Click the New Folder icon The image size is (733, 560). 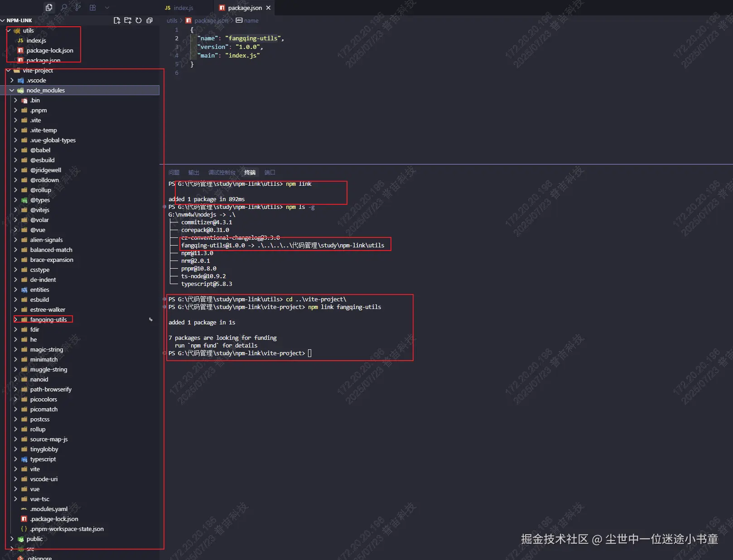(128, 20)
